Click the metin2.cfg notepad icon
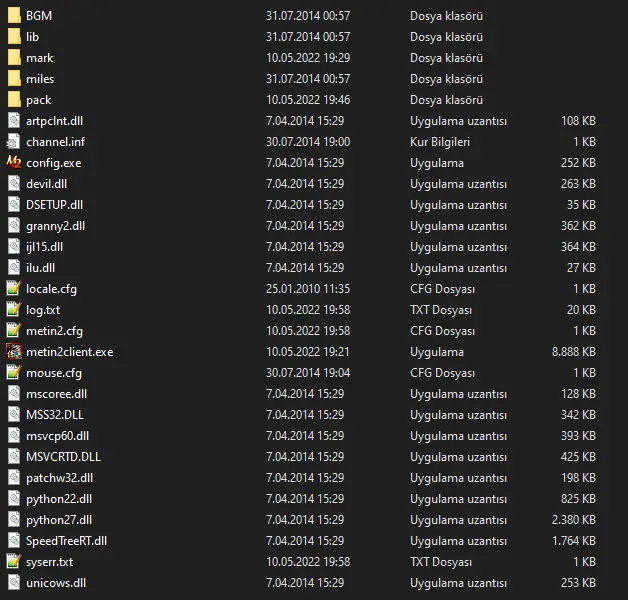The image size is (628, 600). tap(14, 331)
